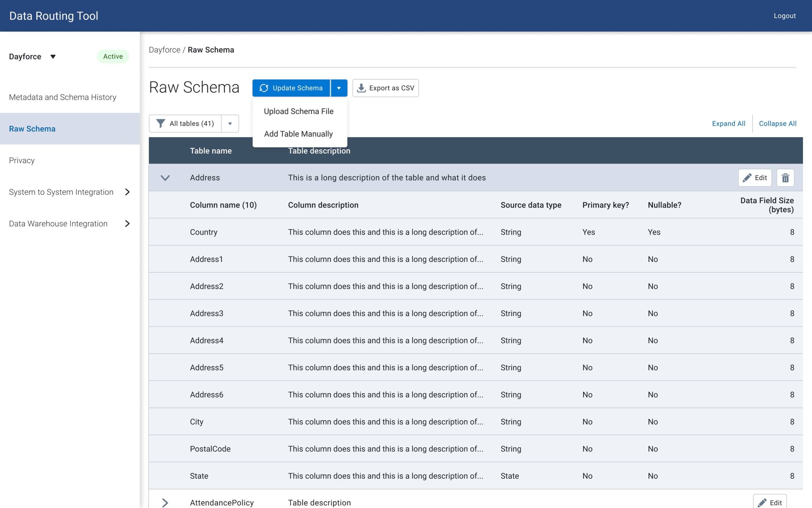Expand the AttendancePolicy table row
The height and width of the screenshot is (508, 812).
tap(165, 502)
